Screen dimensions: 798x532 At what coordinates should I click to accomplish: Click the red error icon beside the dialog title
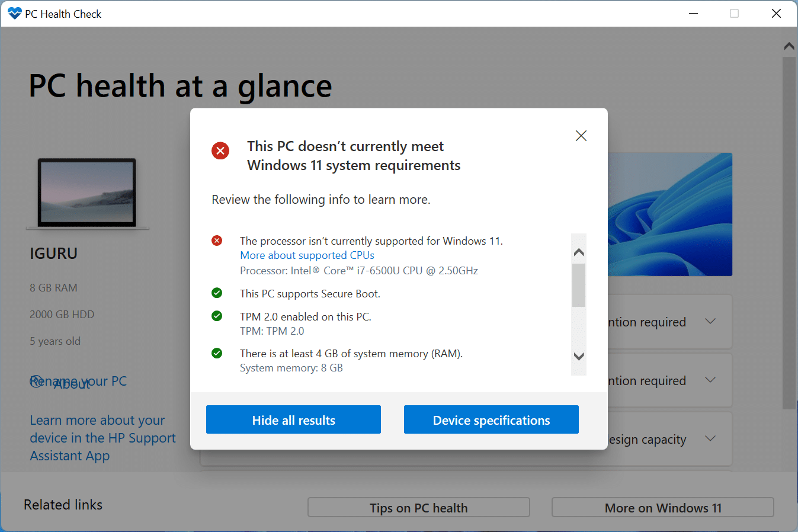point(220,150)
